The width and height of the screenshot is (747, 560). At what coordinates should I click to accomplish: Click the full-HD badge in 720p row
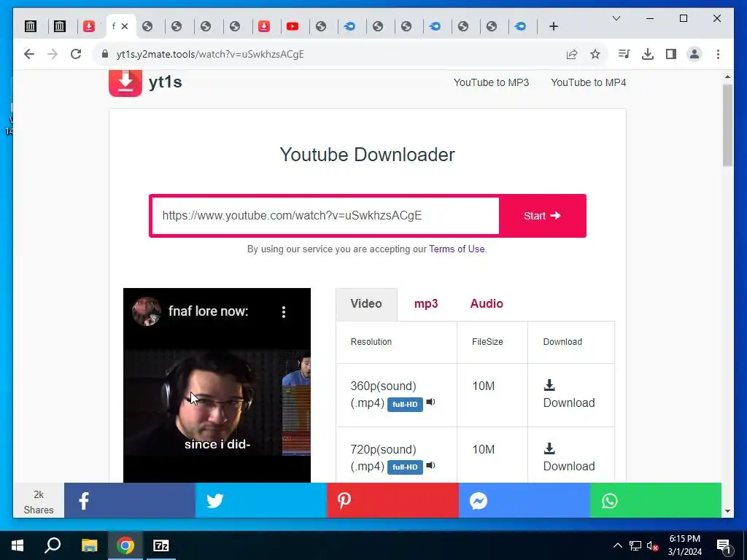tap(405, 467)
